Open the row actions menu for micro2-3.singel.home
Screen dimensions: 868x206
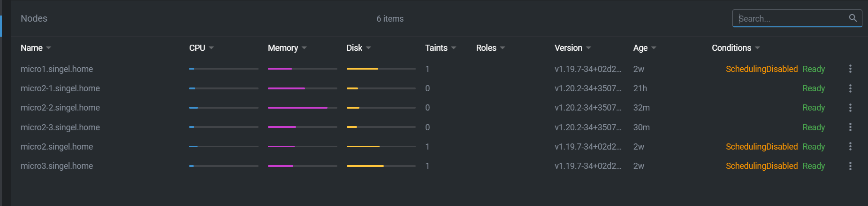point(850,127)
